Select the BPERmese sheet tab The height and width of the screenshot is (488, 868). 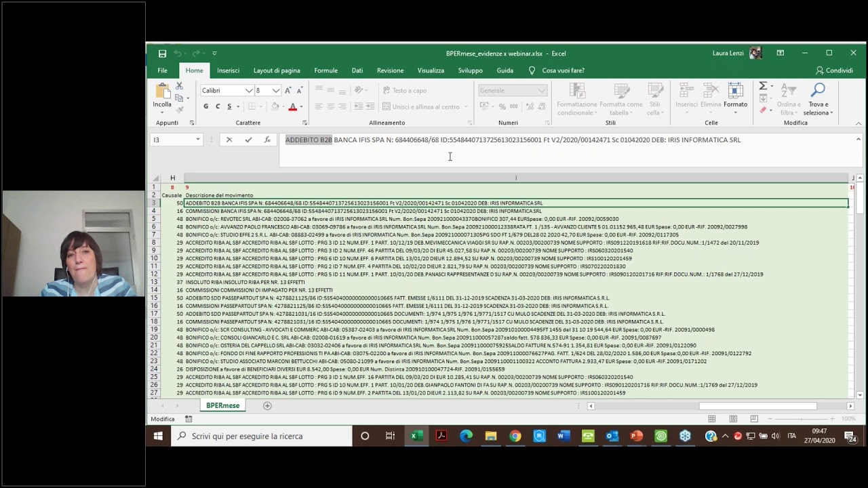(x=223, y=405)
